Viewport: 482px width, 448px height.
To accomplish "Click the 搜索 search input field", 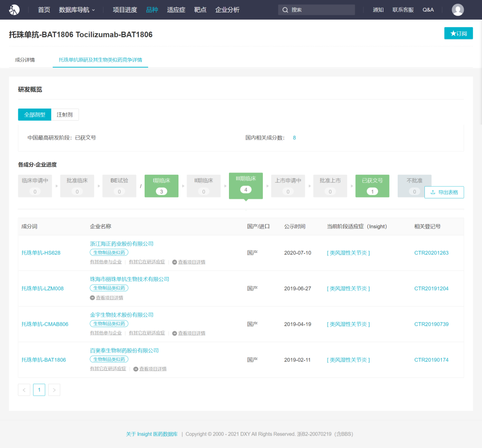I will (316, 10).
